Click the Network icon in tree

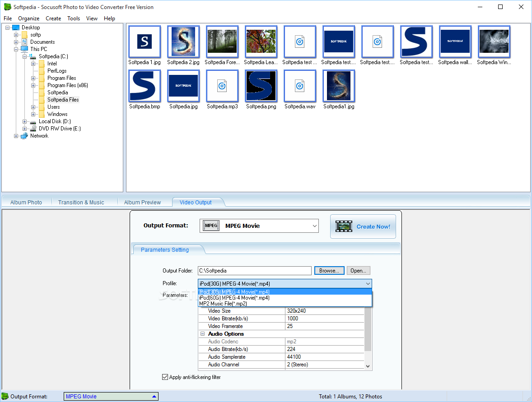[24, 136]
